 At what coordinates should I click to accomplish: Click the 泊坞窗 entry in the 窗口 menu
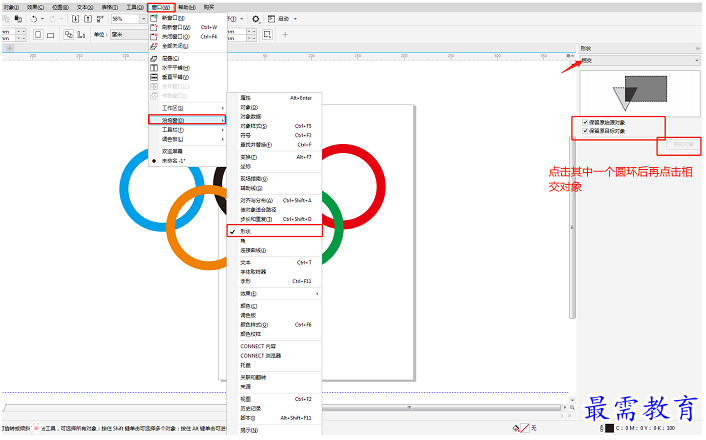pos(187,120)
